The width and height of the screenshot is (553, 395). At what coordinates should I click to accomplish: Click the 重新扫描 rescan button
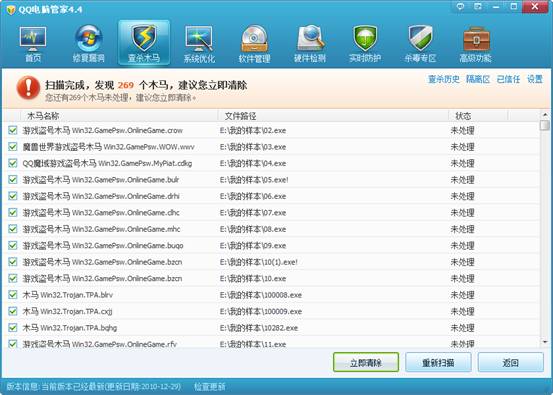click(438, 362)
